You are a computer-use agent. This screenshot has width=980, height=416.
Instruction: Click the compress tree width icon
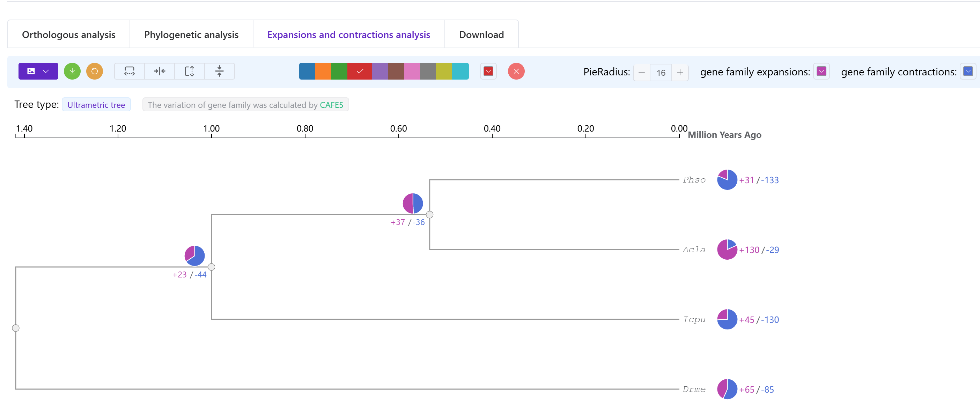[x=160, y=71]
